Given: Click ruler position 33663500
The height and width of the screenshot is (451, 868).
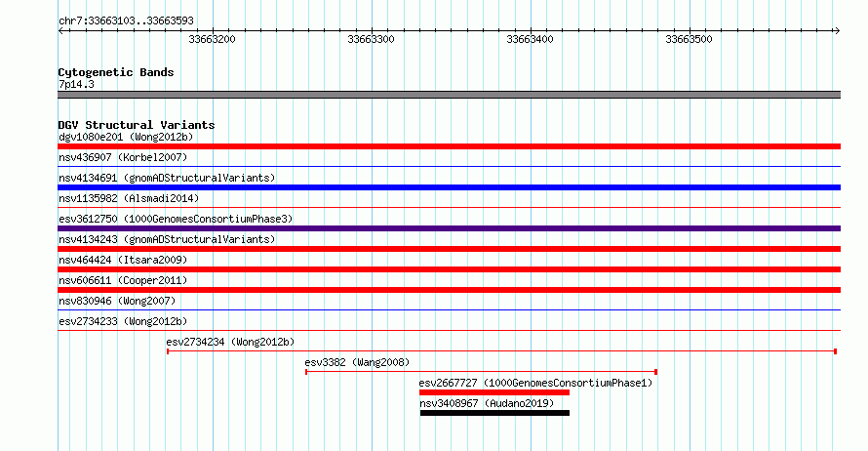Looking at the screenshot, I should pyautogui.click(x=689, y=39).
